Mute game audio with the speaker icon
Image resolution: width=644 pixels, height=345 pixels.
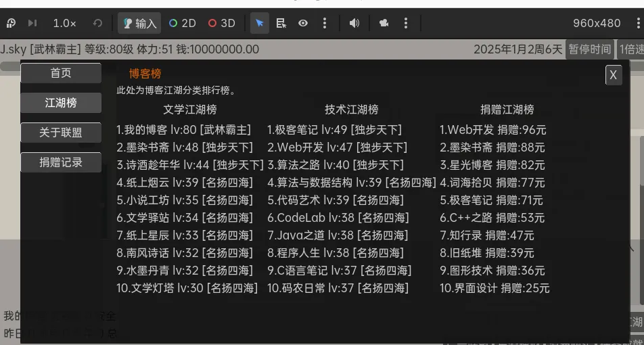pyautogui.click(x=354, y=23)
